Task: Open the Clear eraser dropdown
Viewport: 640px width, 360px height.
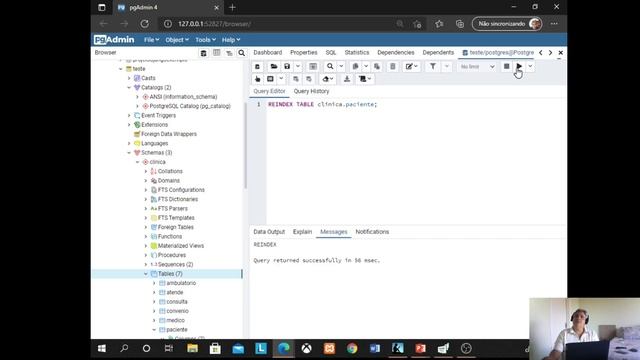Action: (x=328, y=79)
